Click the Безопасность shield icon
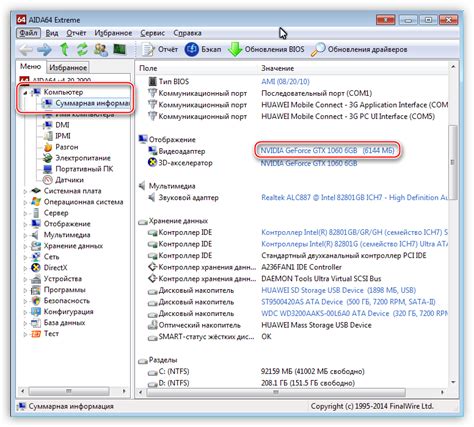This screenshot has width=474, height=427. 36,301
